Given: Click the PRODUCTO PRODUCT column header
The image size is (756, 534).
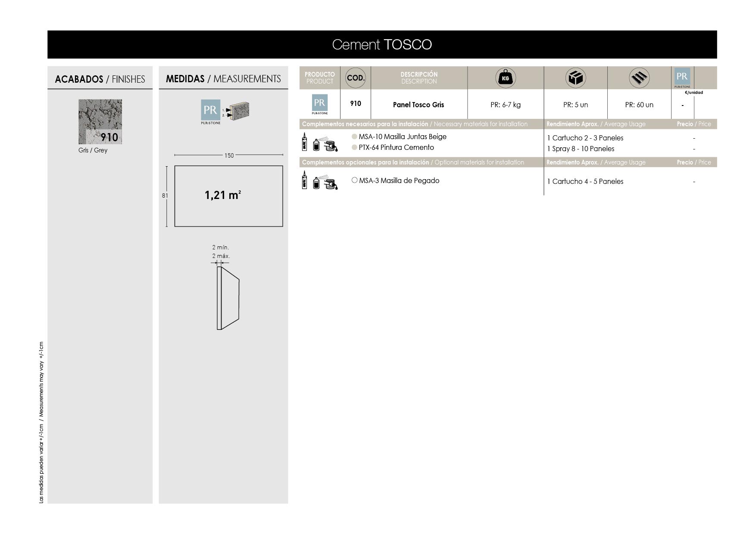Looking at the screenshot, I should click(x=320, y=78).
